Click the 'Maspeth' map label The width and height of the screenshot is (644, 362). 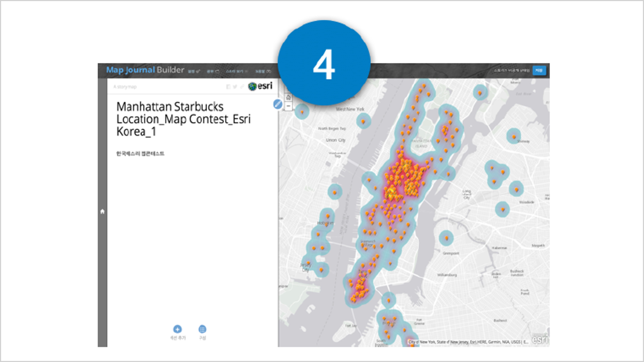click(x=538, y=245)
